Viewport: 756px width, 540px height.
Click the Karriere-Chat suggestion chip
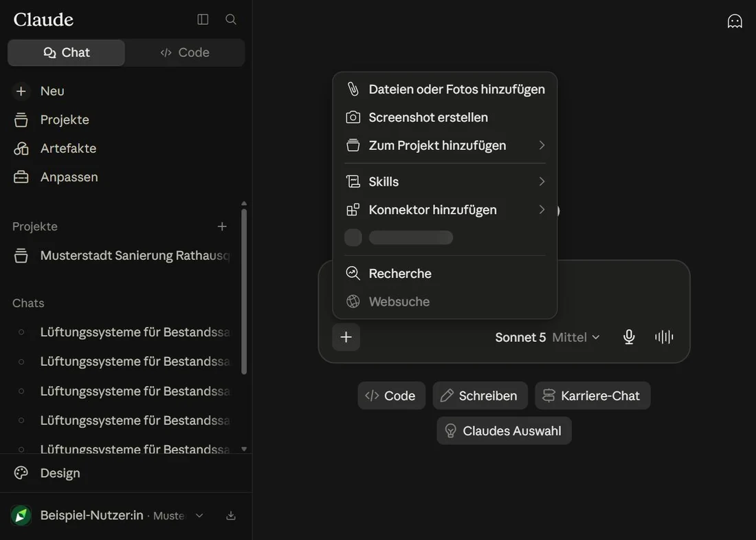pos(592,396)
